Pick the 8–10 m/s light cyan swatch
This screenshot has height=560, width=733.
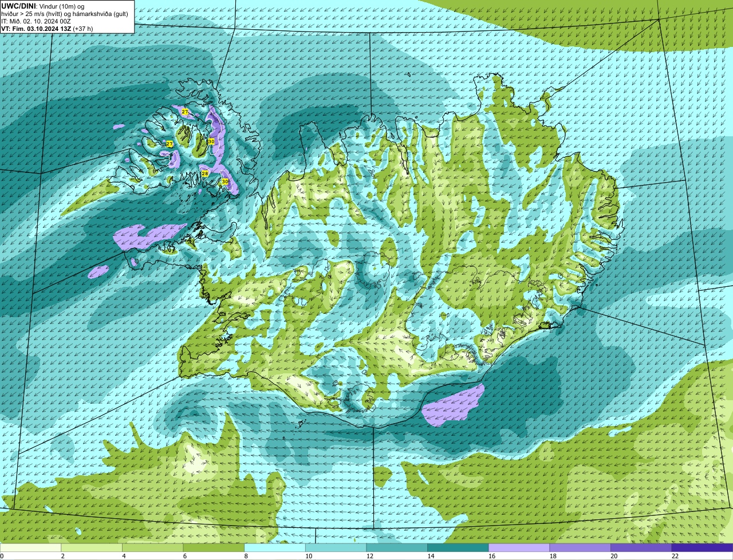pyautogui.click(x=275, y=548)
